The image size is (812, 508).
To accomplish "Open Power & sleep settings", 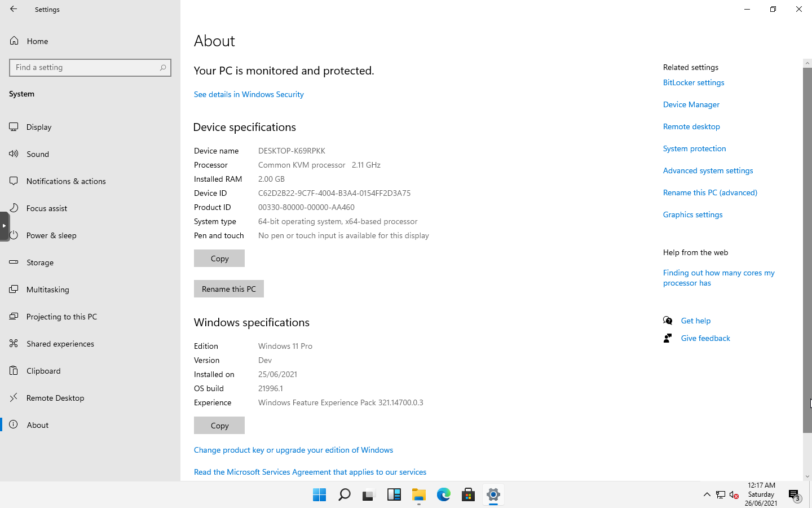I will [90, 235].
